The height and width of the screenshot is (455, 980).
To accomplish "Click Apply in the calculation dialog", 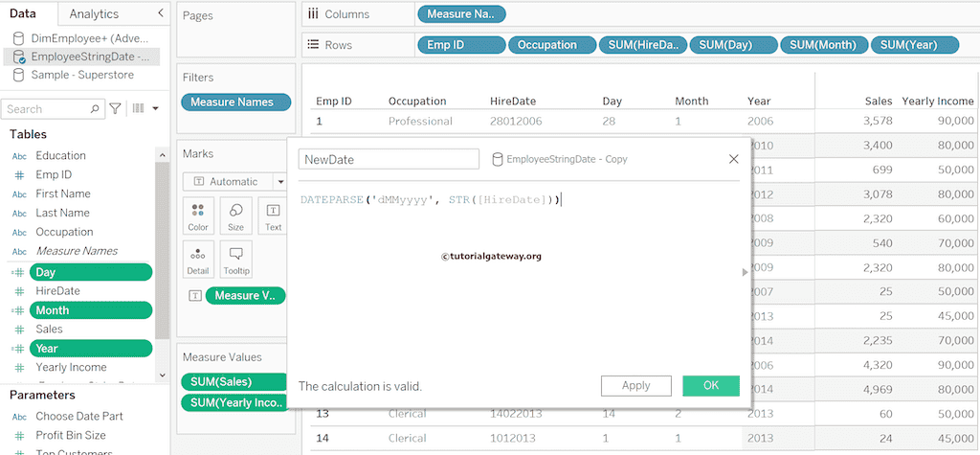I will [x=636, y=385].
